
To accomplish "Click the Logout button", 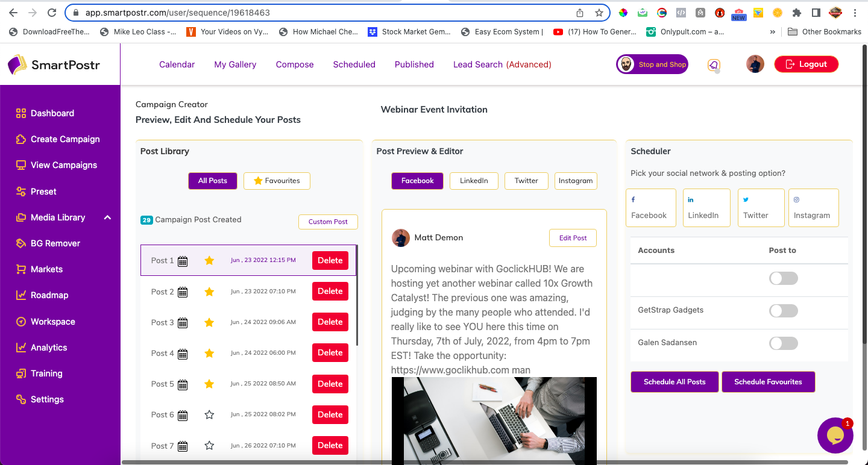I will tap(806, 64).
